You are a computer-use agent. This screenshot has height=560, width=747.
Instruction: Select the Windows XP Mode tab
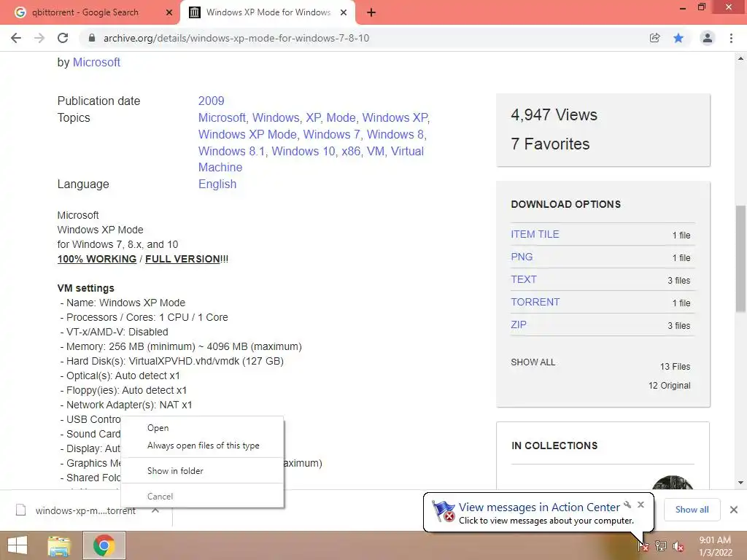tap(268, 12)
